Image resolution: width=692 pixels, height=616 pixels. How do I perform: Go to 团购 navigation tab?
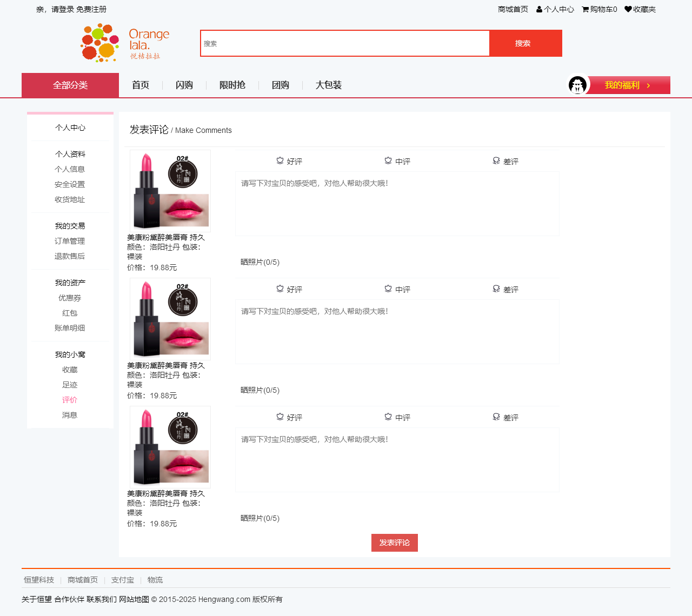point(280,85)
